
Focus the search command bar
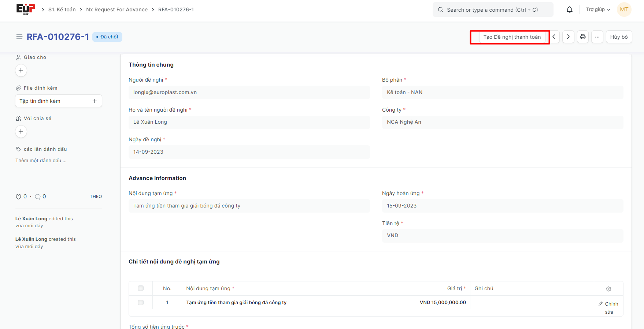[493, 10]
